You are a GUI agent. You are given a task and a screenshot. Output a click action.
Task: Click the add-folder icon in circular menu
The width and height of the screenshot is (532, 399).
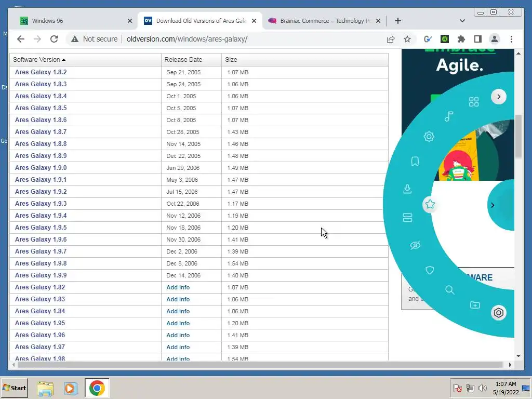click(475, 304)
